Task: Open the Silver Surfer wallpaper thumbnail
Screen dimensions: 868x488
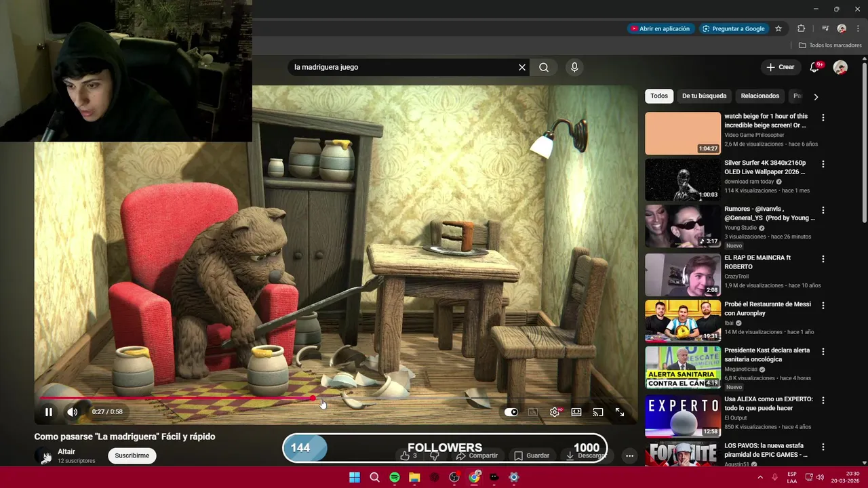Action: tap(683, 180)
